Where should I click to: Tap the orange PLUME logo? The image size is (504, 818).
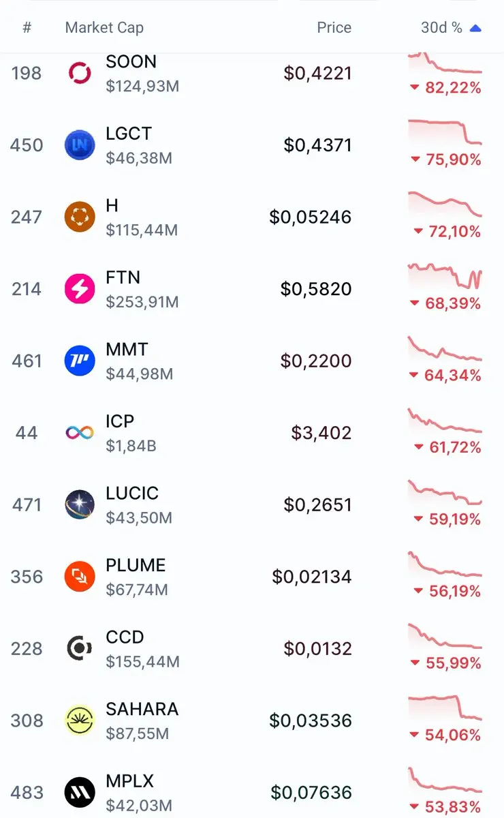click(x=80, y=577)
